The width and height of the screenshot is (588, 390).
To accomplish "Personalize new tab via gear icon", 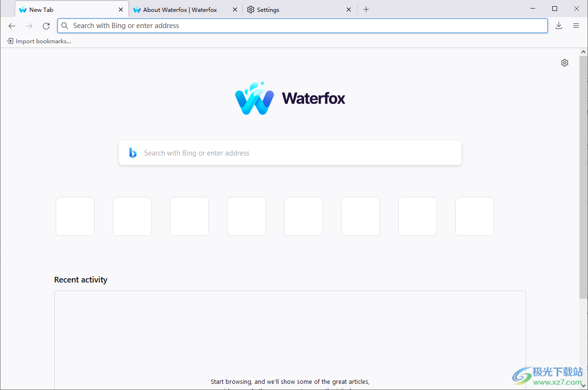I will pos(565,63).
